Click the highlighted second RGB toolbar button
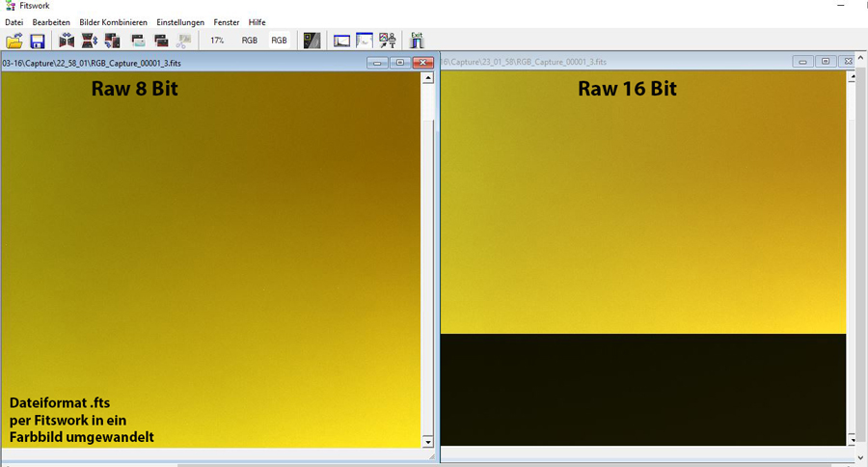The height and width of the screenshot is (467, 868). (x=279, y=41)
